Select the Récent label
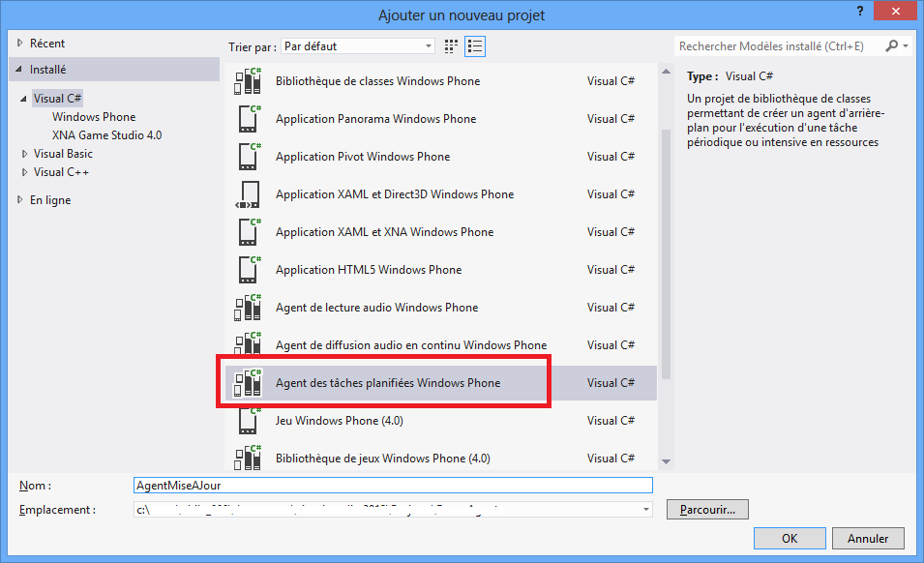924x563 pixels. pos(47,44)
